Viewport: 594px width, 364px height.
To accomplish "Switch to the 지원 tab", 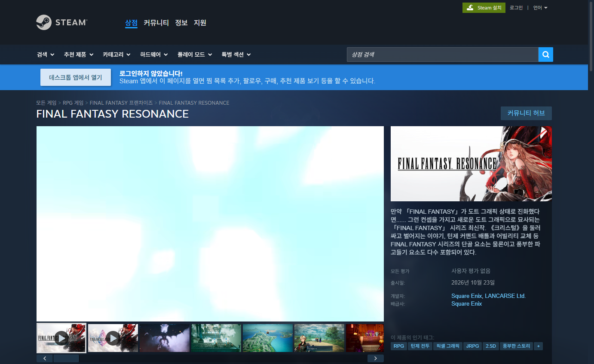I will coord(200,23).
